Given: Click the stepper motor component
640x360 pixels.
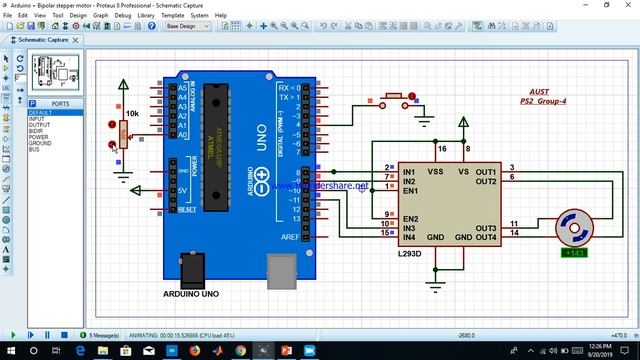Looking at the screenshot, I should [574, 228].
